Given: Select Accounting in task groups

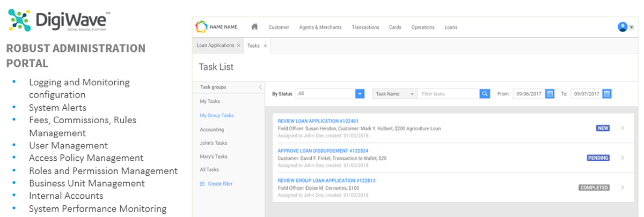Looking at the screenshot, I should (x=211, y=130).
